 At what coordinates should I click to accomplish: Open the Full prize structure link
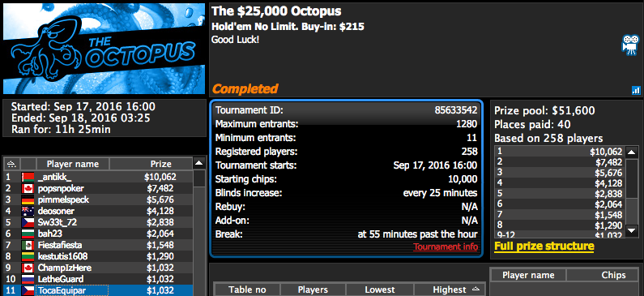pos(544,247)
